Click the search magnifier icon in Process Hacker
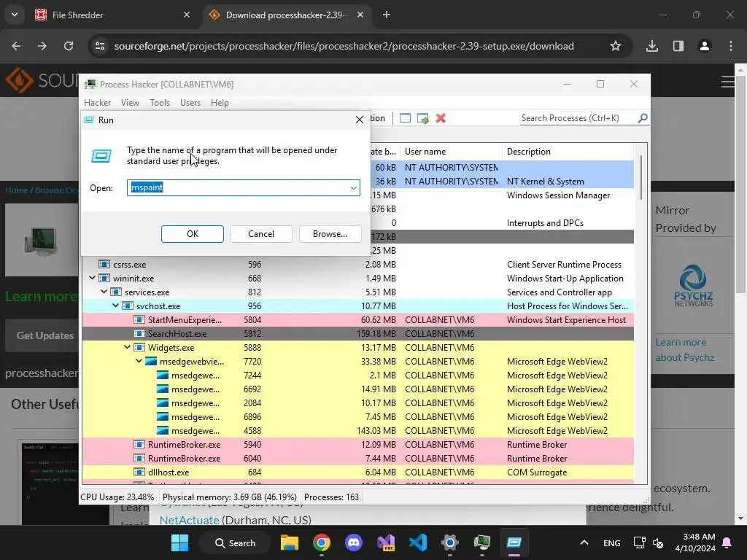Screen dimensions: 747x560 [643, 117]
